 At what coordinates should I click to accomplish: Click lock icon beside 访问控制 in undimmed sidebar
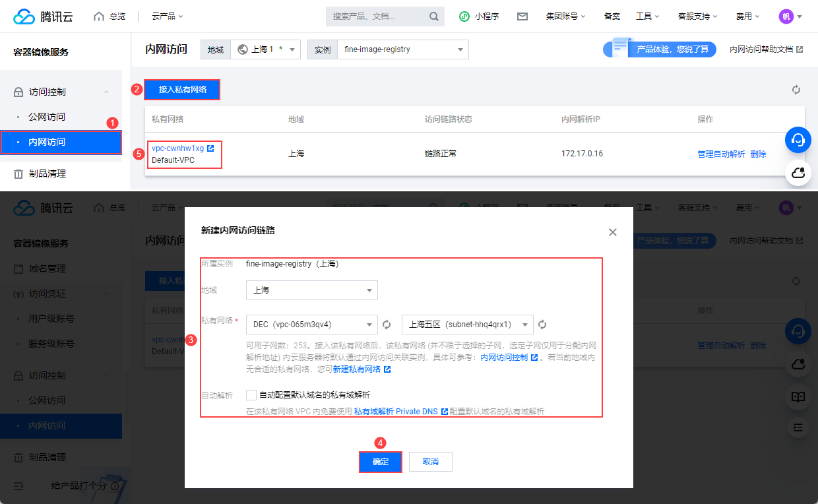(x=18, y=92)
